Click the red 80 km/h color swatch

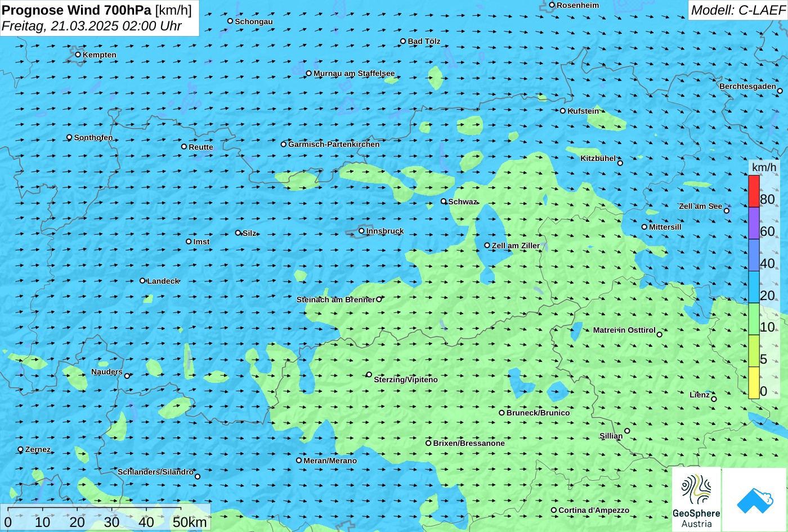[754, 191]
